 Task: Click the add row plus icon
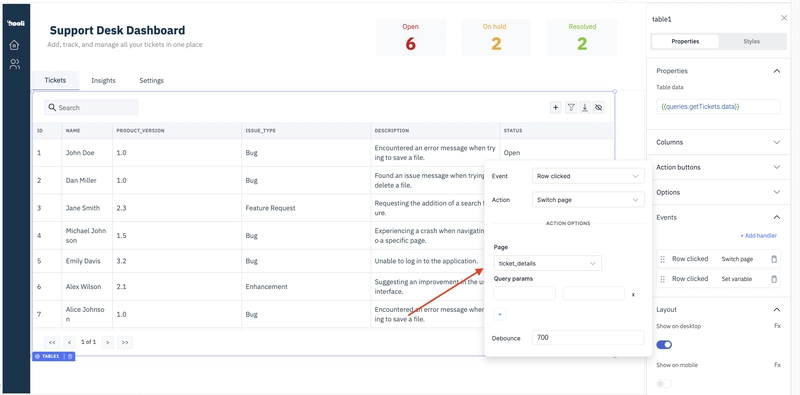pyautogui.click(x=556, y=107)
